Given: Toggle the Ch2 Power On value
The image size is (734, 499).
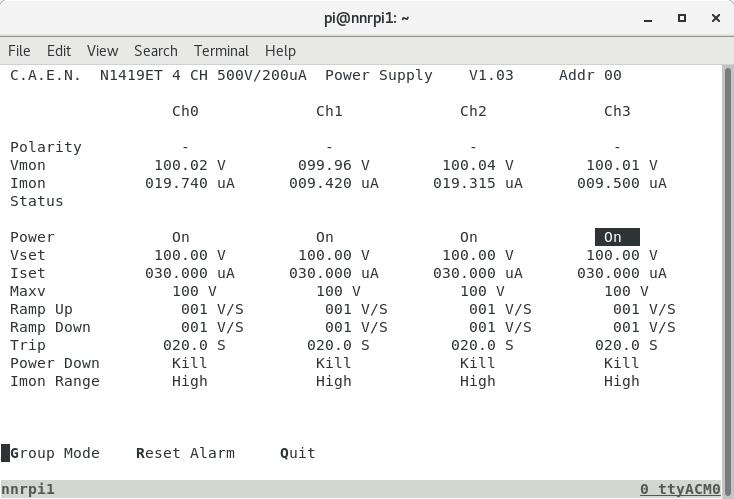Looking at the screenshot, I should click(468, 237).
